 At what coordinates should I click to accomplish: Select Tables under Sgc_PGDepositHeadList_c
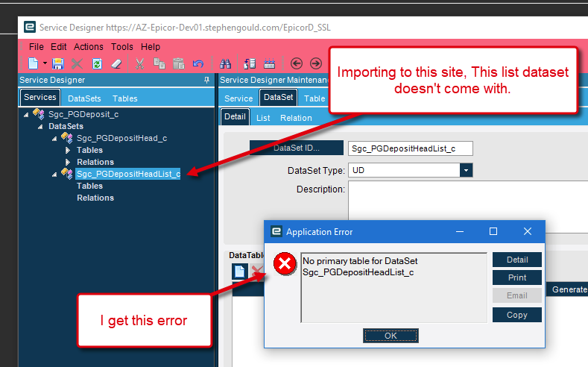click(x=89, y=186)
